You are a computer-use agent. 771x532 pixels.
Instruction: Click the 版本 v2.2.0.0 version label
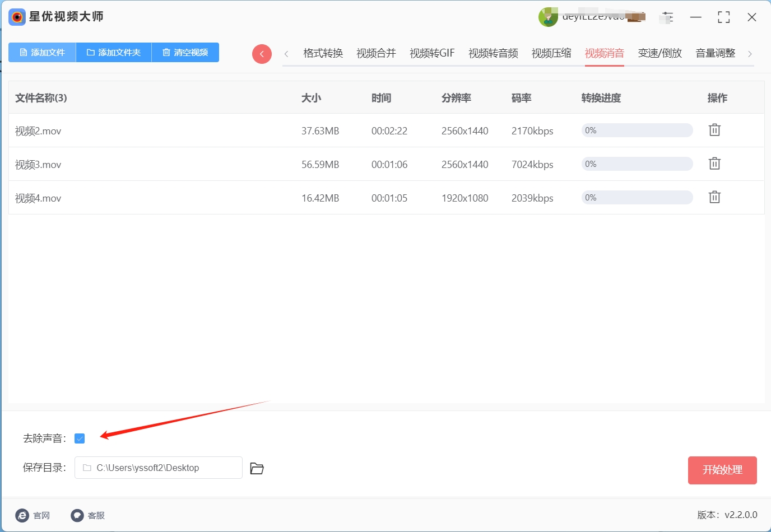[727, 515]
